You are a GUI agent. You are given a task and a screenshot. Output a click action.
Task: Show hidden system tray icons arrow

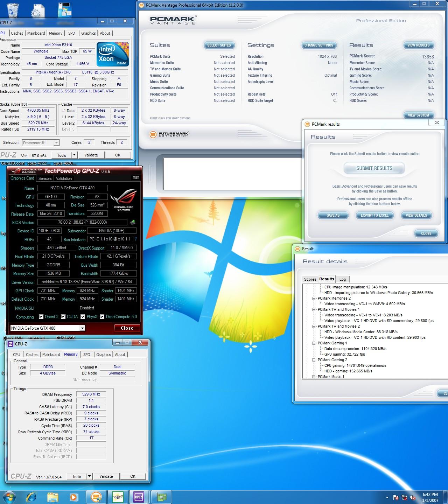pyautogui.click(x=387, y=497)
